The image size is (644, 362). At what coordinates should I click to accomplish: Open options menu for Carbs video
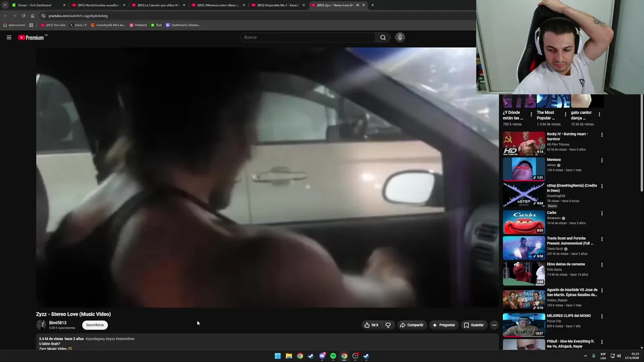coord(602,213)
